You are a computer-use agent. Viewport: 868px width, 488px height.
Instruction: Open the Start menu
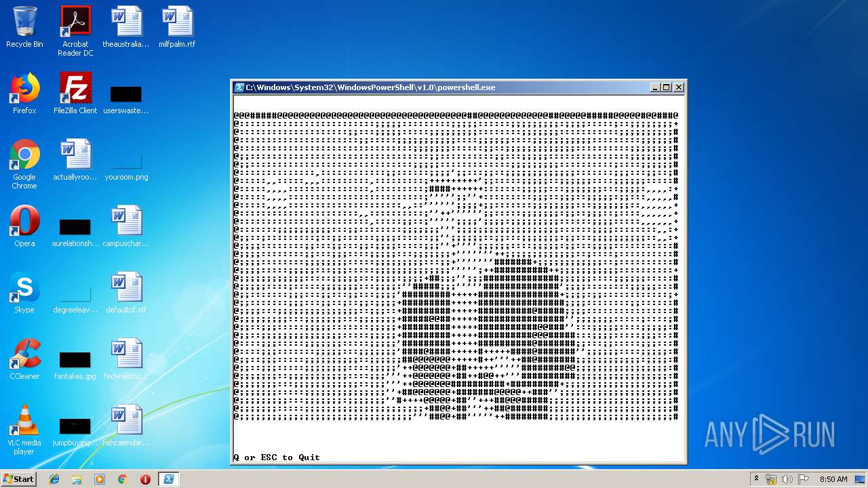click(x=18, y=479)
